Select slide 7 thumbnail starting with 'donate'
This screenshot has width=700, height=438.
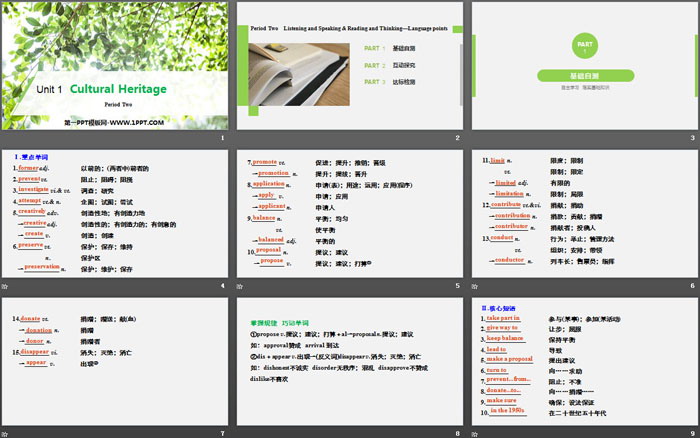tap(116, 362)
